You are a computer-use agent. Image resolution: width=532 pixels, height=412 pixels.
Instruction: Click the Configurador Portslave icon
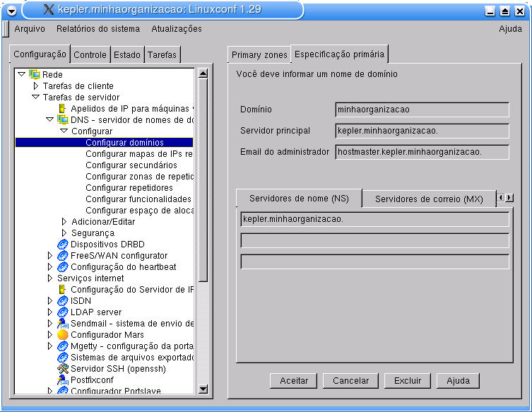coord(63,391)
